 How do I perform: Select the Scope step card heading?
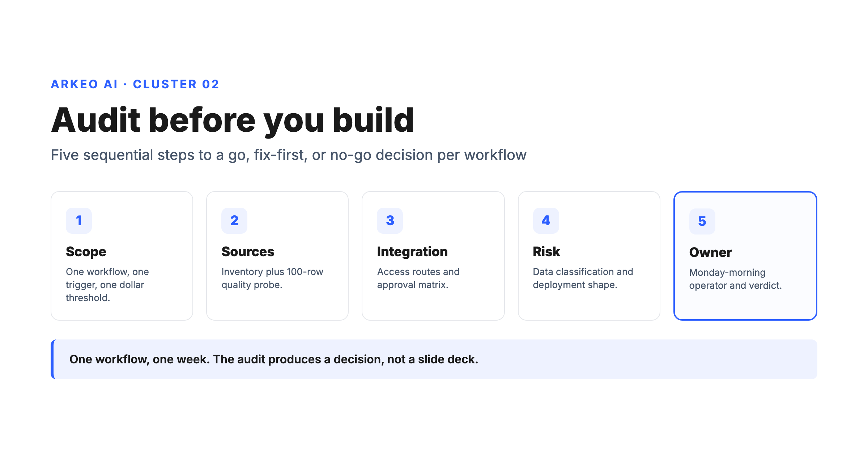click(86, 252)
